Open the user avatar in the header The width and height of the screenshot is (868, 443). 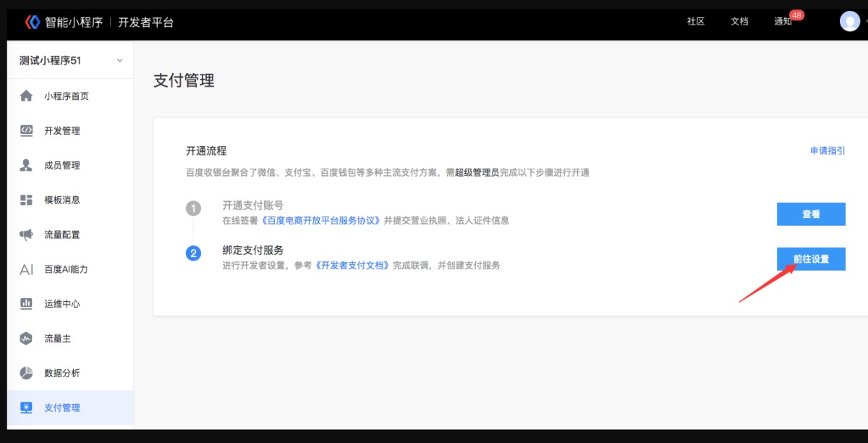[849, 21]
